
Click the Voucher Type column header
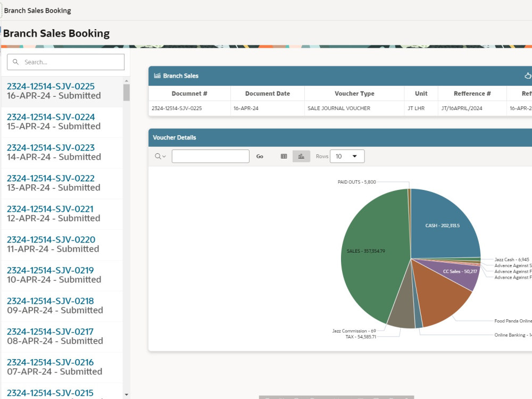click(354, 93)
